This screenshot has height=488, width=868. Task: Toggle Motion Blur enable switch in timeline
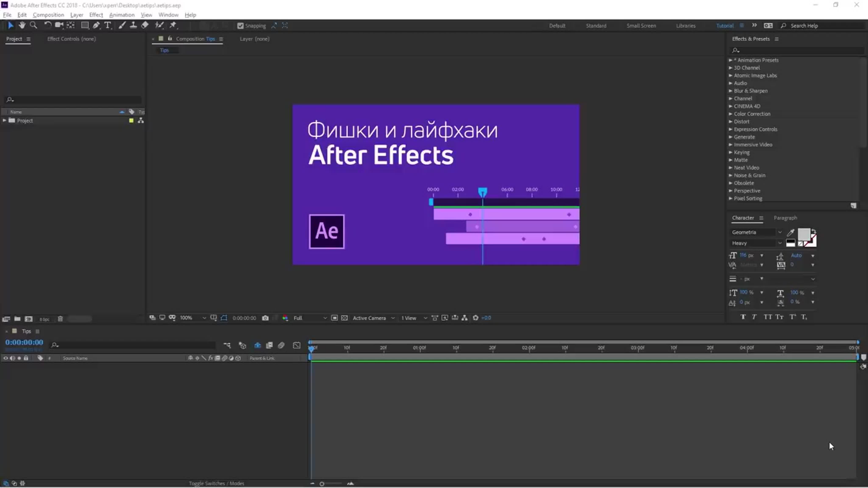pos(281,345)
